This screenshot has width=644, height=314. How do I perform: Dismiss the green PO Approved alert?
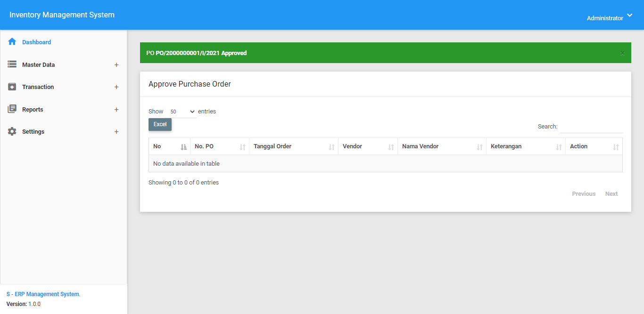click(622, 53)
